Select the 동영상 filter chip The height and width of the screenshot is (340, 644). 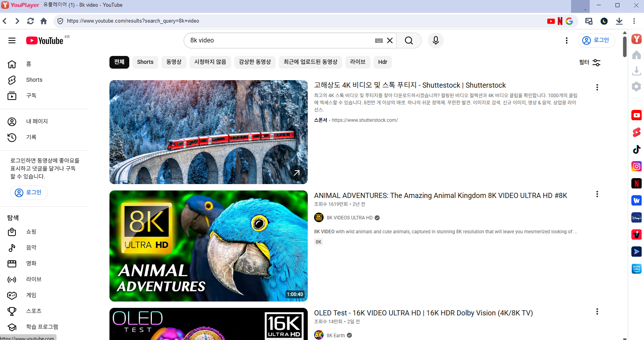pyautogui.click(x=174, y=62)
